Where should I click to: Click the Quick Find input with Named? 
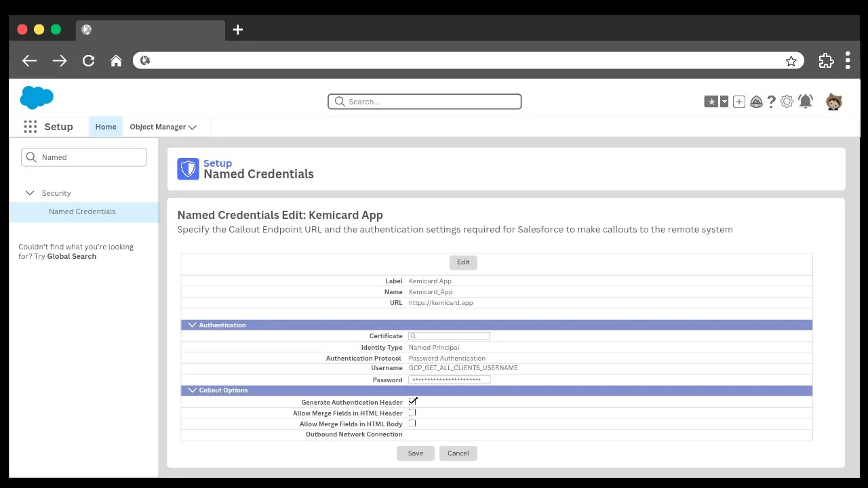84,157
